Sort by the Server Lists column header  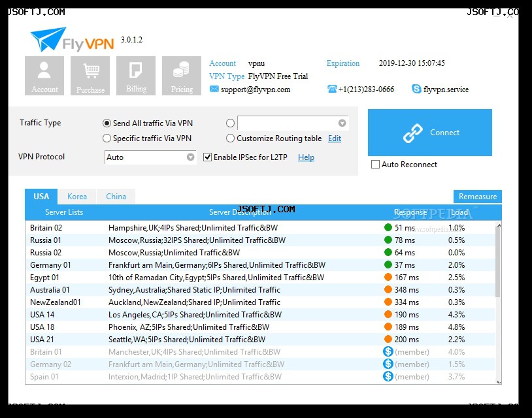[x=64, y=212]
